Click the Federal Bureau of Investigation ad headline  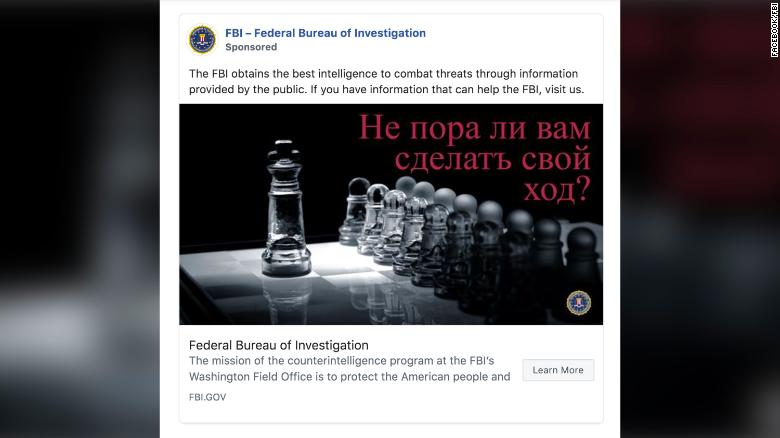pos(278,346)
